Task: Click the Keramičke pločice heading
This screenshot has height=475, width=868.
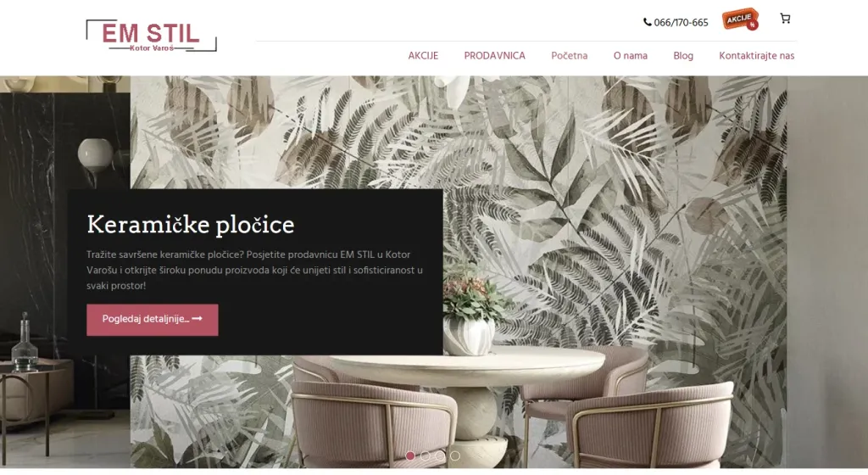Action: tap(191, 224)
